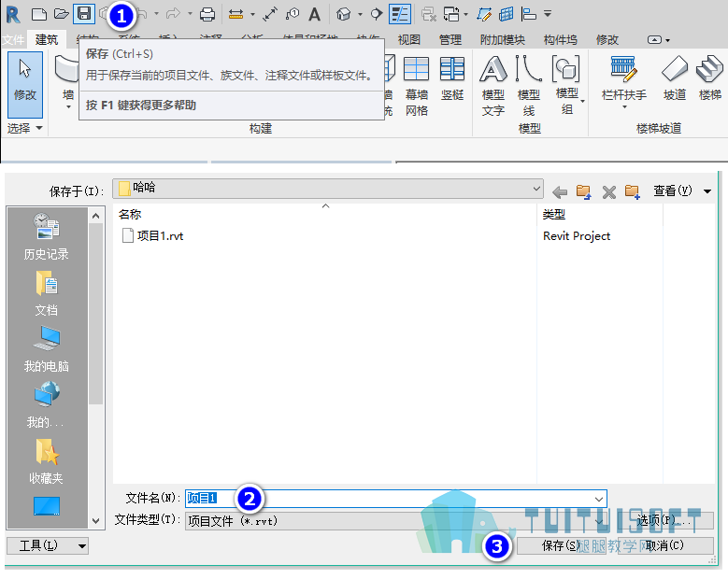Go up one folder level in dialog

coord(583,191)
